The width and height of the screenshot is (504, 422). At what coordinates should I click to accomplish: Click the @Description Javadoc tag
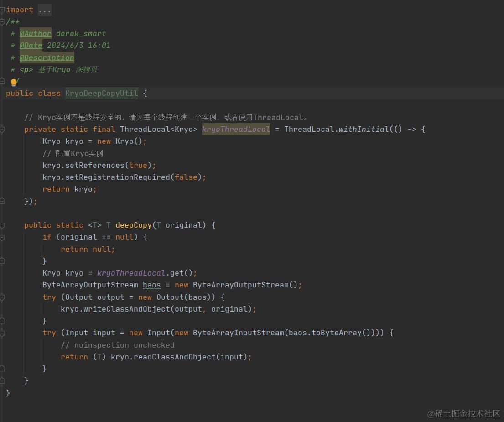47,57
